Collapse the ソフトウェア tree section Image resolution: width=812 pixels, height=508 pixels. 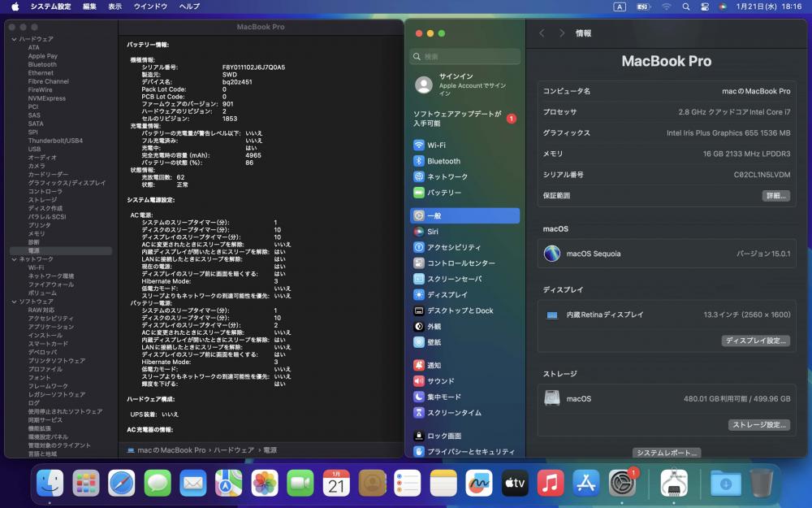click(x=14, y=302)
